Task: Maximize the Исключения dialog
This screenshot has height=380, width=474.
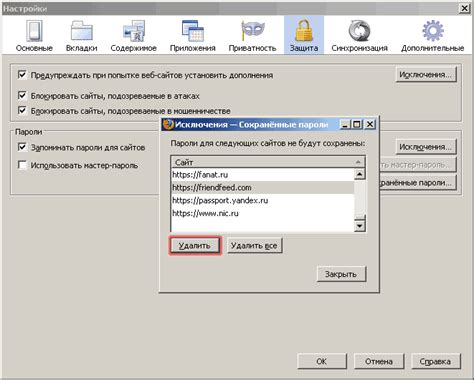Action: tap(356, 124)
